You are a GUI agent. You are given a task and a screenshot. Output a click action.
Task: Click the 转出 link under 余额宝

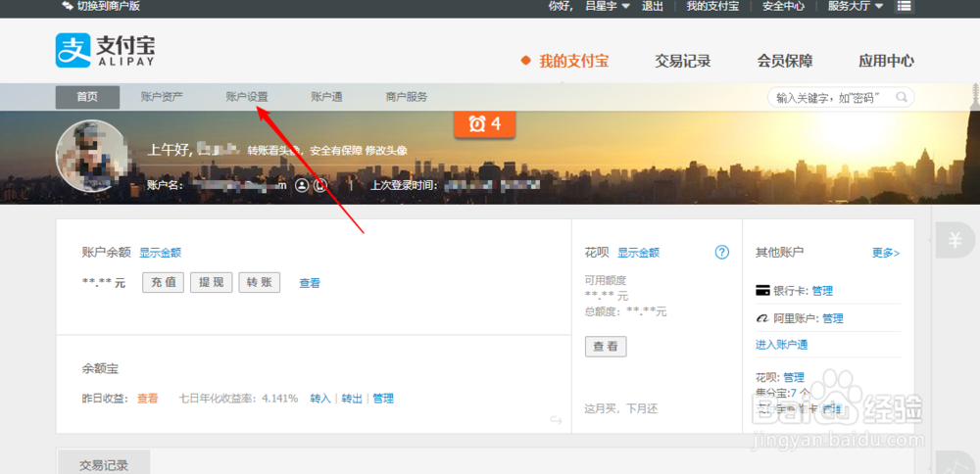click(x=352, y=399)
